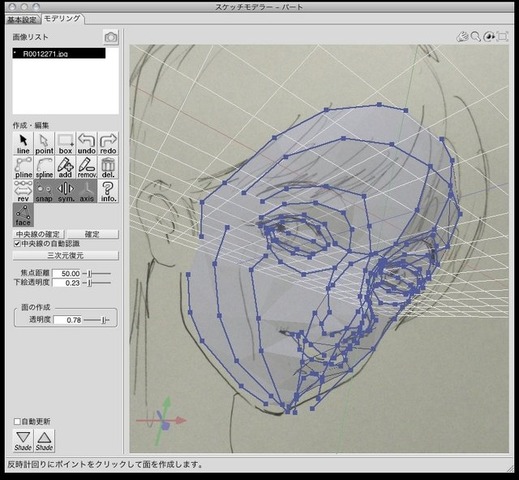Select the magnifier zoom view icon

(476, 36)
